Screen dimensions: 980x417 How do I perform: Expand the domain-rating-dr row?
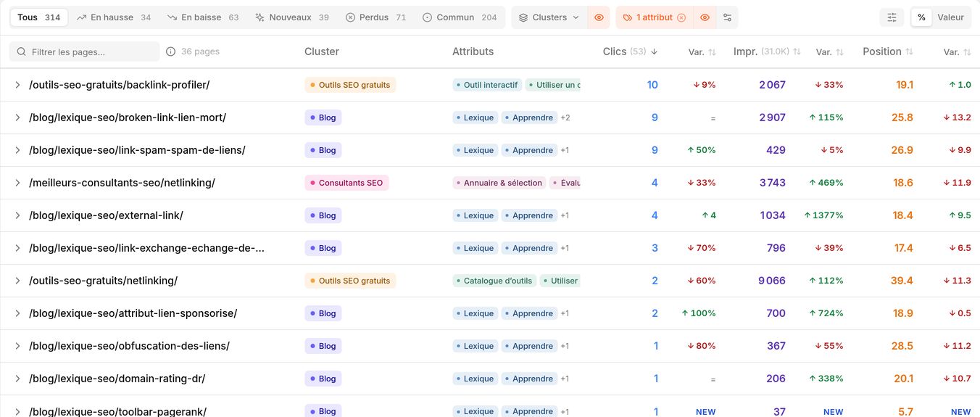tap(17, 379)
